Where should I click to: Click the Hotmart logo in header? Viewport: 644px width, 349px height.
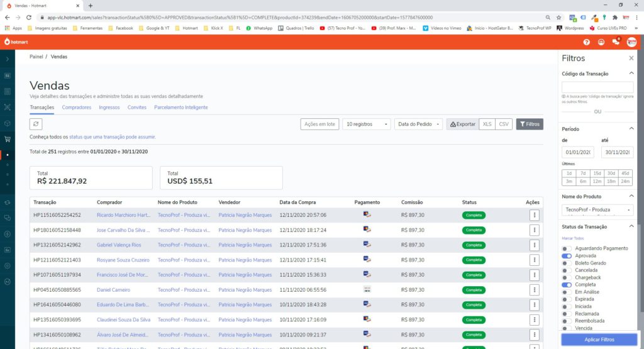click(16, 42)
